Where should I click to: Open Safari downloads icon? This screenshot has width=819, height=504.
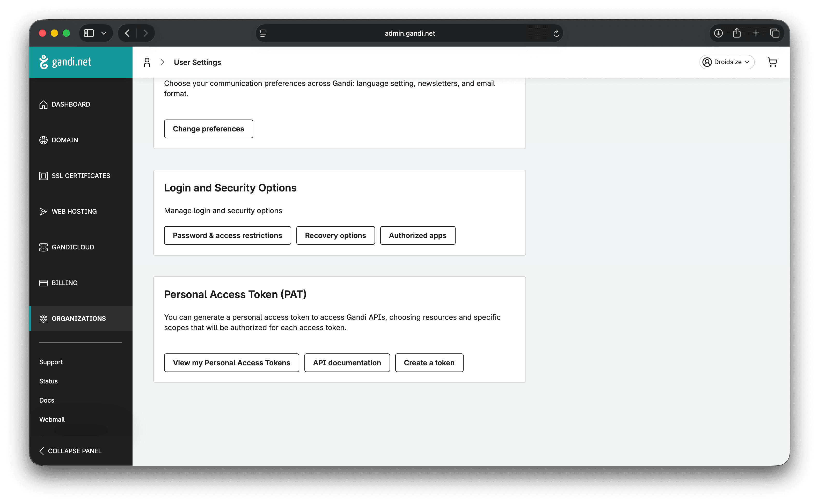(718, 33)
